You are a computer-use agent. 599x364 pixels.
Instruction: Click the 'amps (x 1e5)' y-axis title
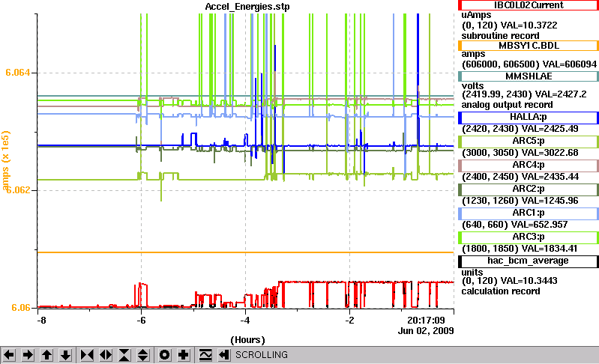point(6,160)
